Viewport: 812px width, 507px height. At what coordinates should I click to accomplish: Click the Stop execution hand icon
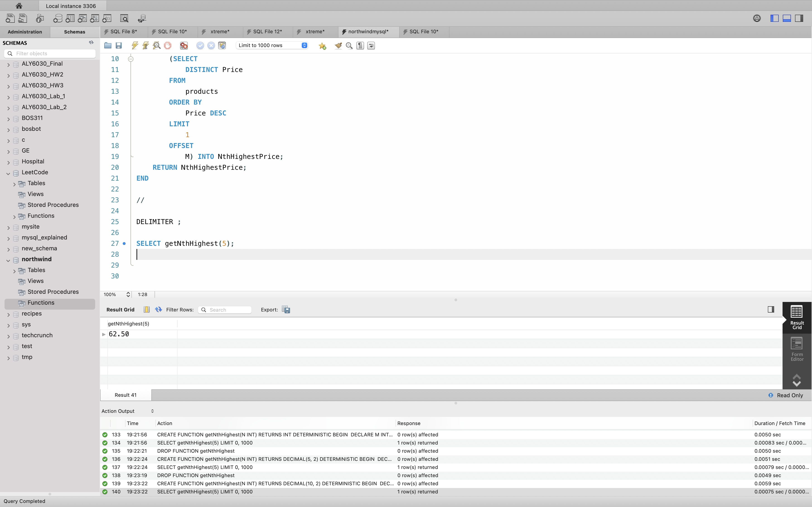(167, 45)
